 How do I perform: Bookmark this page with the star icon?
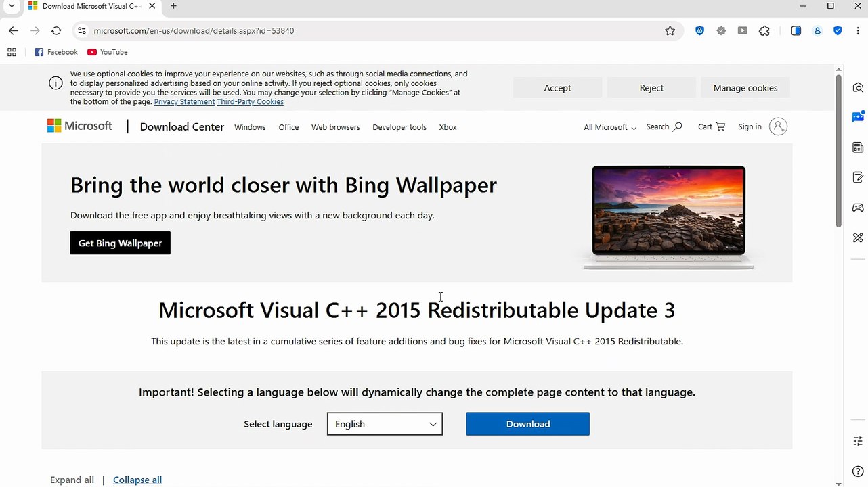[670, 30]
